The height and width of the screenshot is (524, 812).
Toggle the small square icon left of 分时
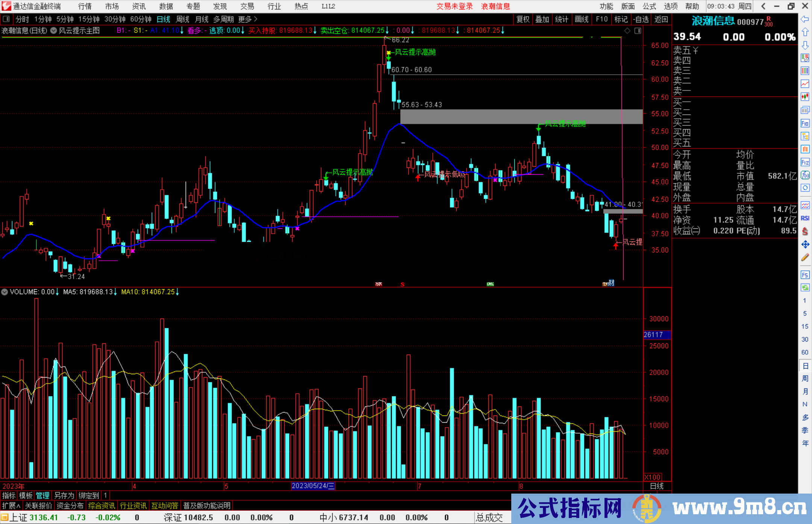coord(6,19)
